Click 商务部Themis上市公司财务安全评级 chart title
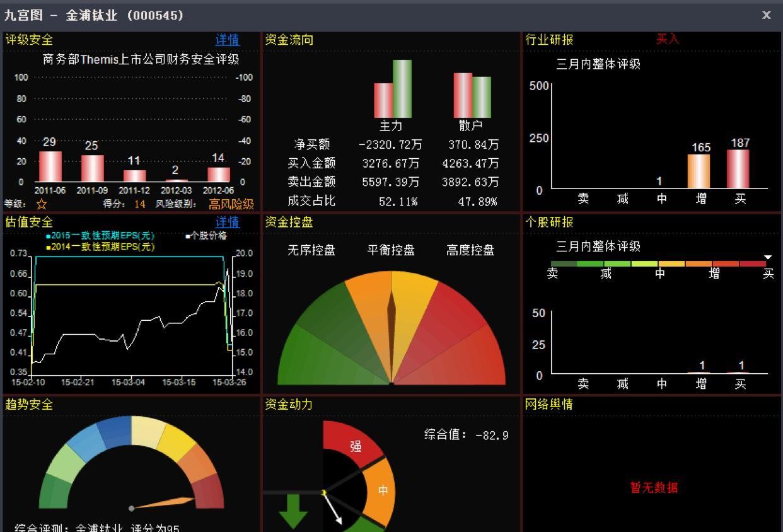The image size is (783, 532). pyautogui.click(x=141, y=60)
